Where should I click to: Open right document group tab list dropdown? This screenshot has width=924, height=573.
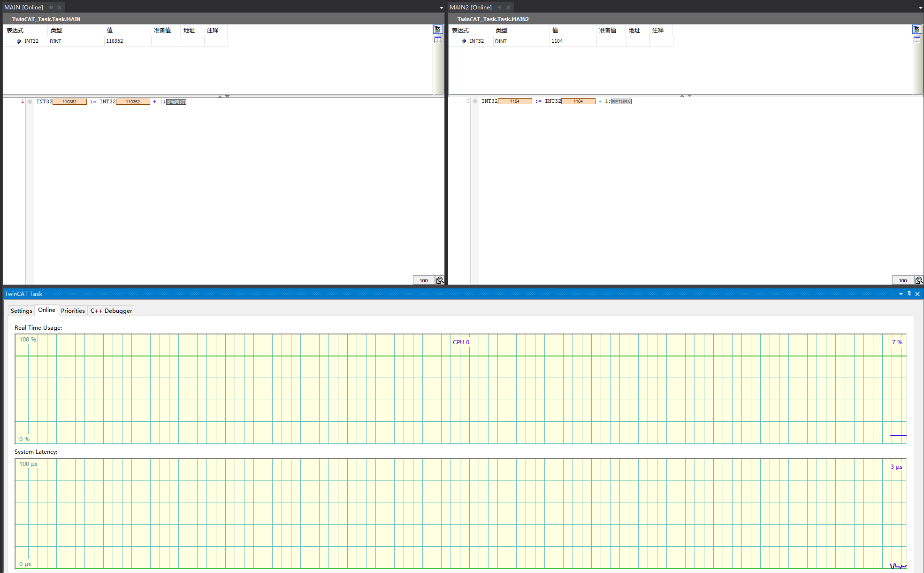click(x=920, y=8)
